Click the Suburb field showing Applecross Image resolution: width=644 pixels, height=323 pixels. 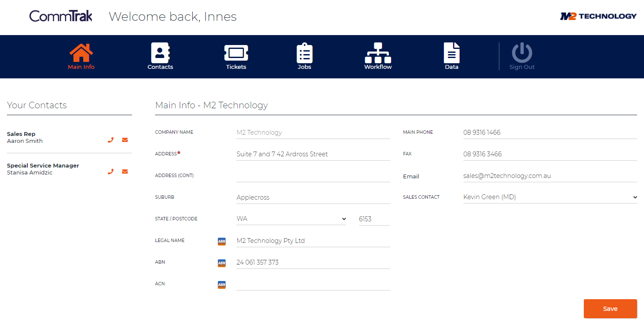(x=313, y=197)
